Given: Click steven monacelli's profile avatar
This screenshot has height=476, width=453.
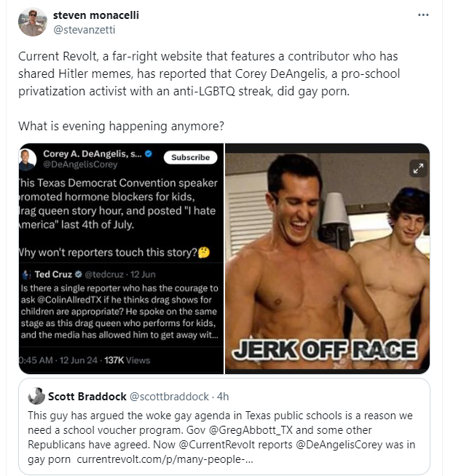Looking at the screenshot, I should [x=33, y=22].
